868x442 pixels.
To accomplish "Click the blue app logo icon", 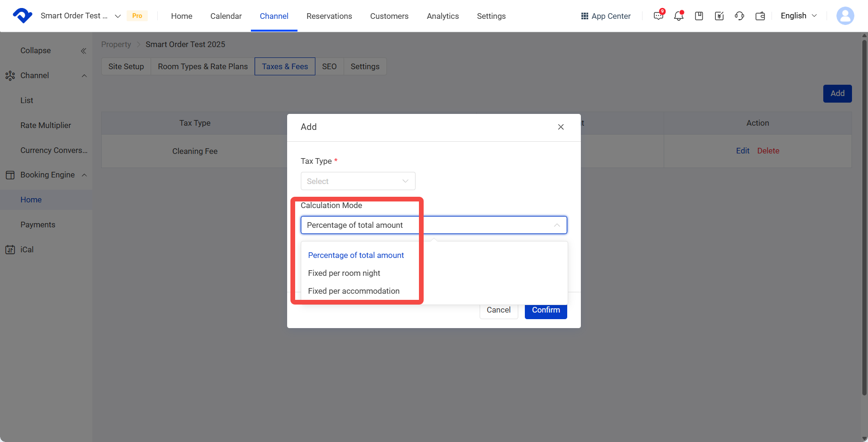I will coord(22,16).
